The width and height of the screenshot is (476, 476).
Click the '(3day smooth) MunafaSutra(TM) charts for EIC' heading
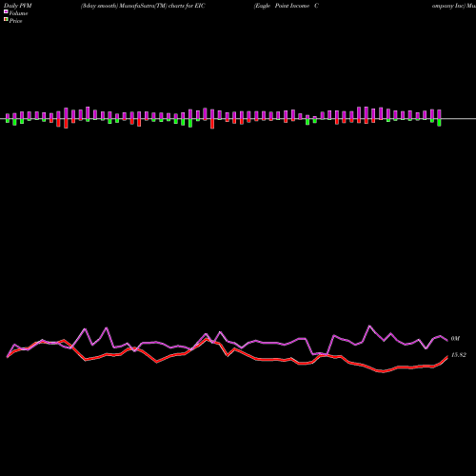pos(143,6)
